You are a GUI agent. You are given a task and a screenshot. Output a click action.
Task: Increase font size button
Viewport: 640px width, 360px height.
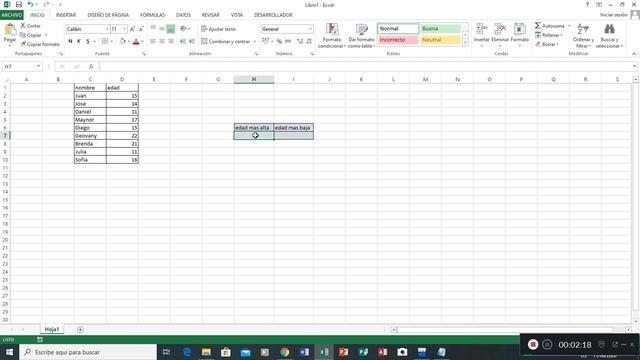pyautogui.click(x=132, y=29)
